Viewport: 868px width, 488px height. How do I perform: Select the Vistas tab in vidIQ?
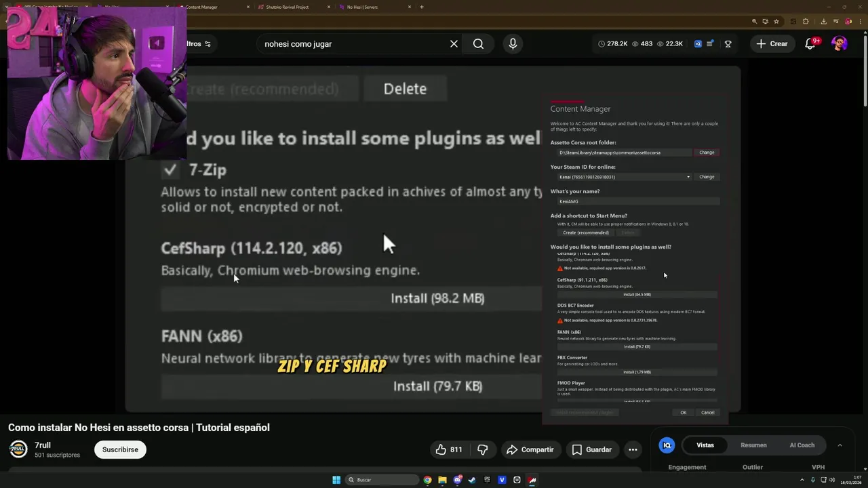point(705,445)
